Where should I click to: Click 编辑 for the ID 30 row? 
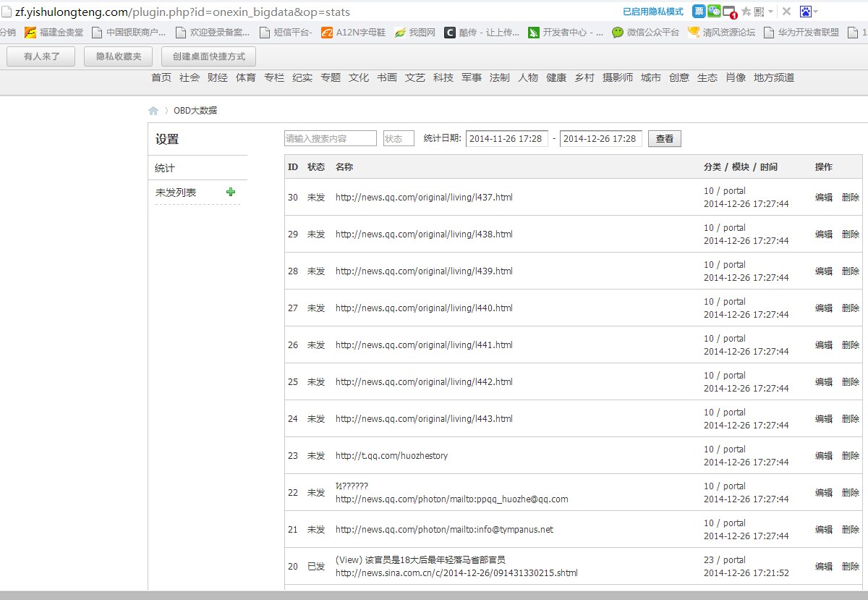pos(823,197)
